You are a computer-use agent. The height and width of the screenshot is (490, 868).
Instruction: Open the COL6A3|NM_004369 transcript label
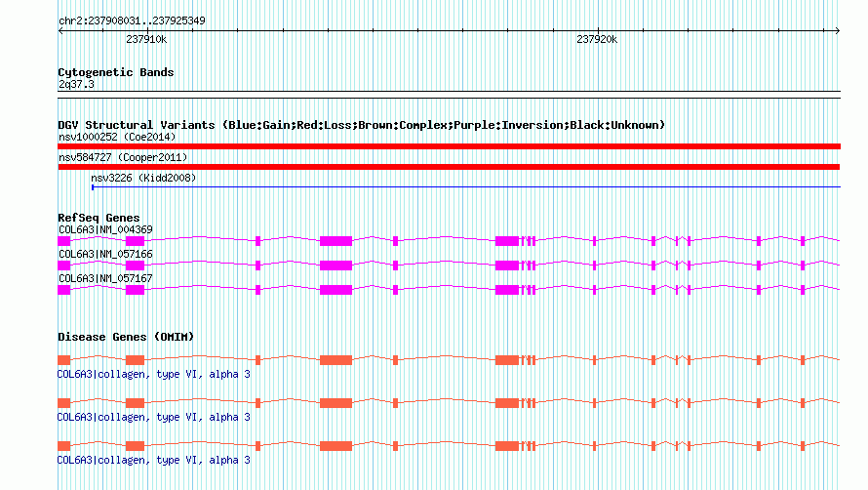105,229
